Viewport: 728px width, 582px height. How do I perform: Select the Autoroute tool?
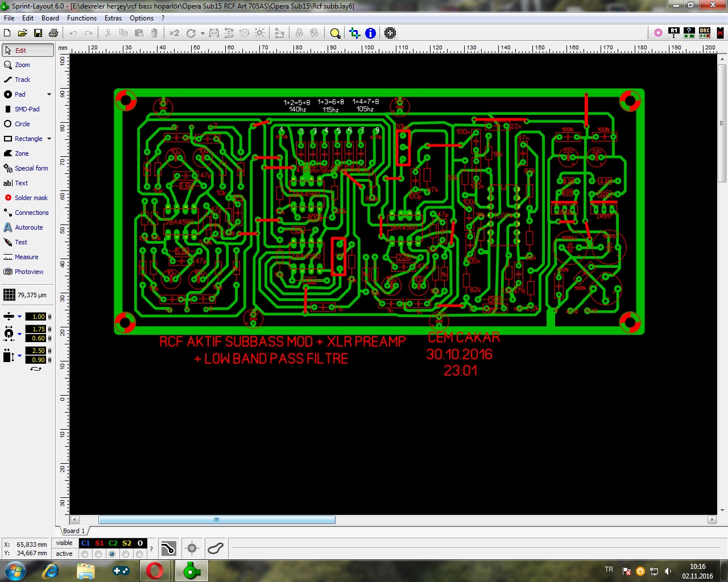(28, 227)
